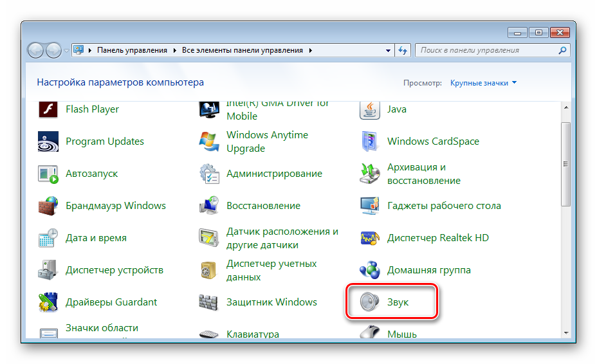
Task: Open the Звук (Sound) speaker icon
Action: point(369,302)
